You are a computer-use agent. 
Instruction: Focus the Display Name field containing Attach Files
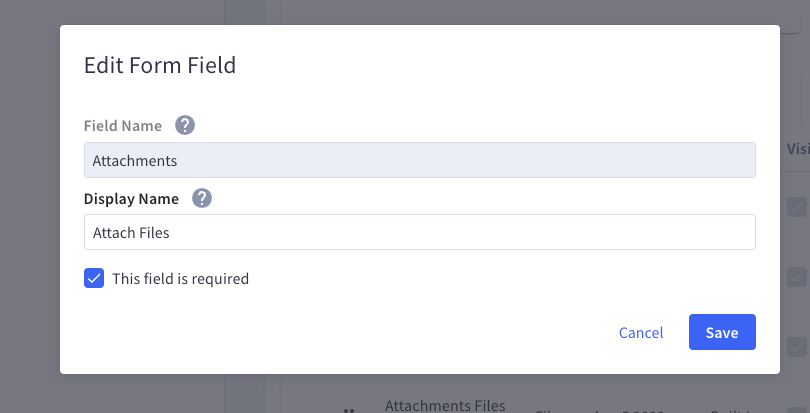419,232
